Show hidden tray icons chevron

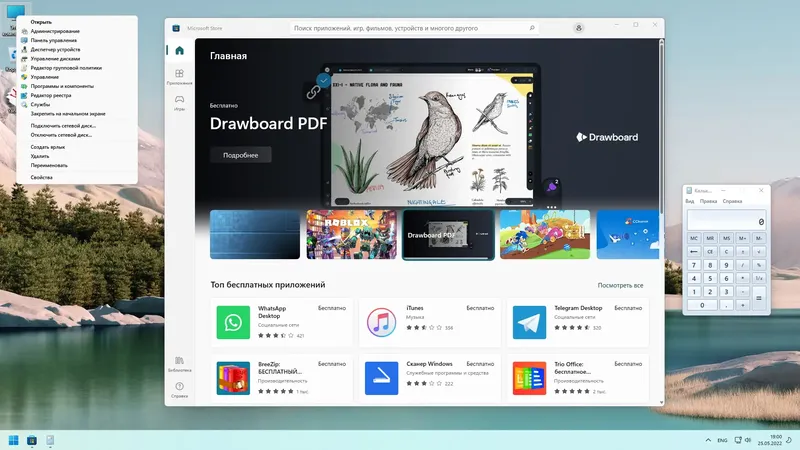click(x=708, y=440)
